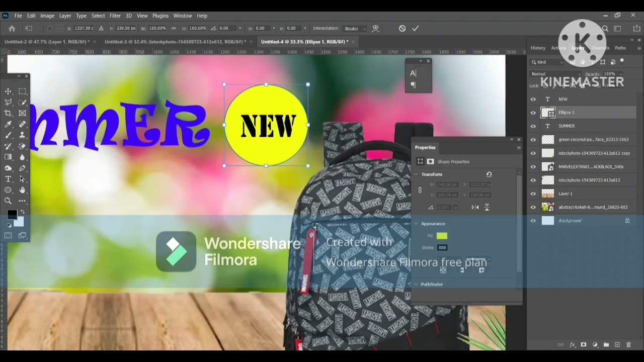Select the Clone Stamp tool

23,135
